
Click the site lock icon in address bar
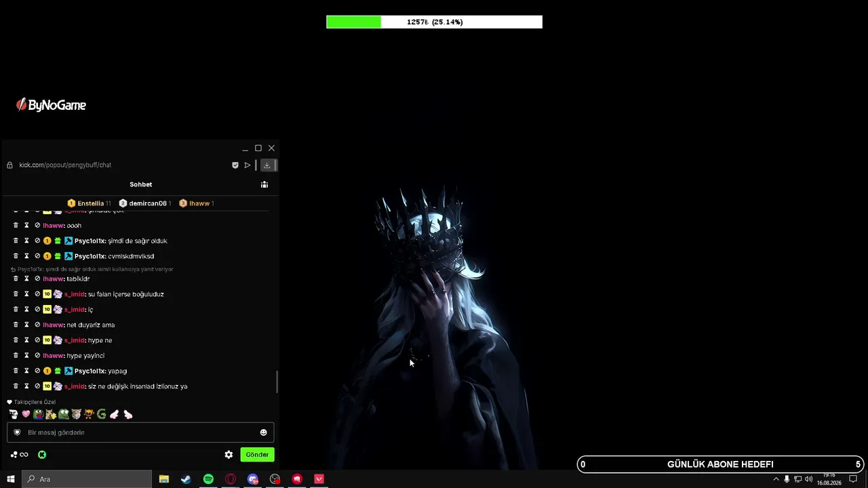click(x=9, y=165)
